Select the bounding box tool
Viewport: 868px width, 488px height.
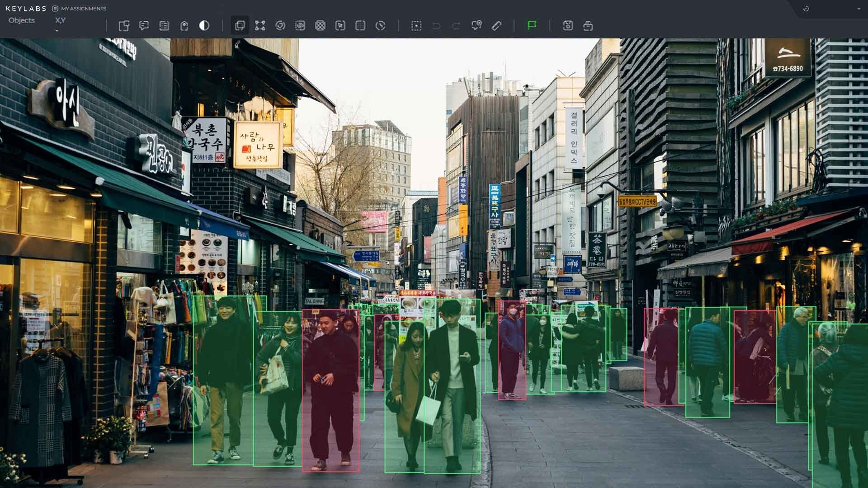coord(240,26)
